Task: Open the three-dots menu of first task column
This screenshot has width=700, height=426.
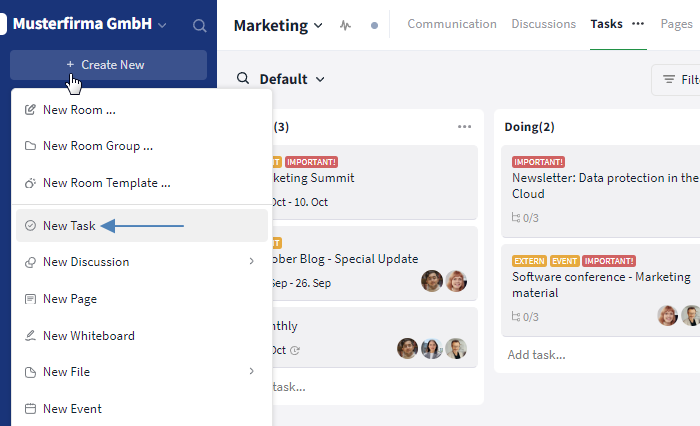Action: pos(464,127)
